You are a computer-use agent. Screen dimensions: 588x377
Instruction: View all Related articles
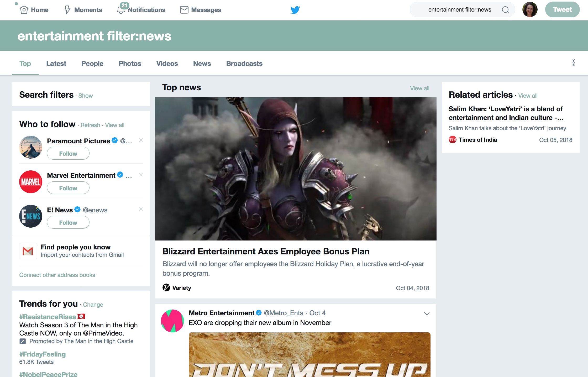click(528, 96)
